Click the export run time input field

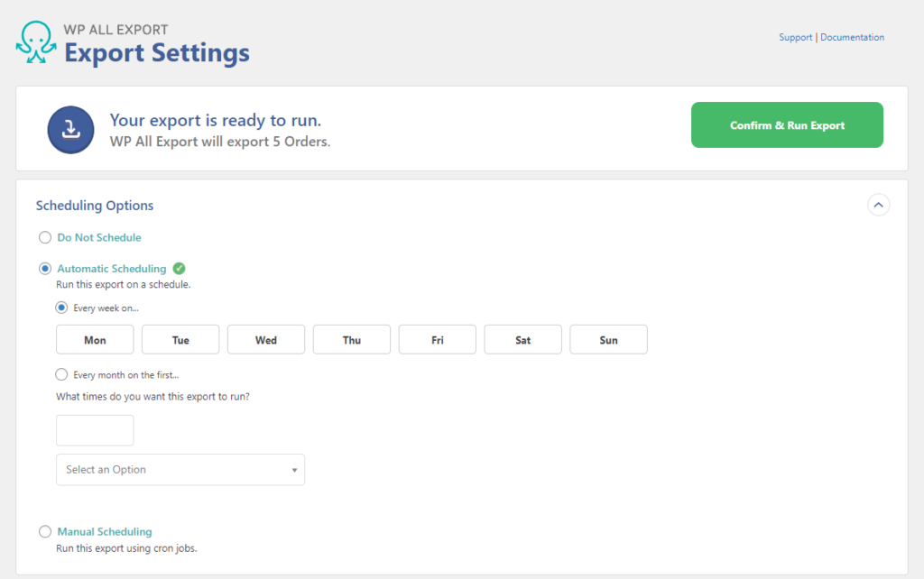pos(95,430)
